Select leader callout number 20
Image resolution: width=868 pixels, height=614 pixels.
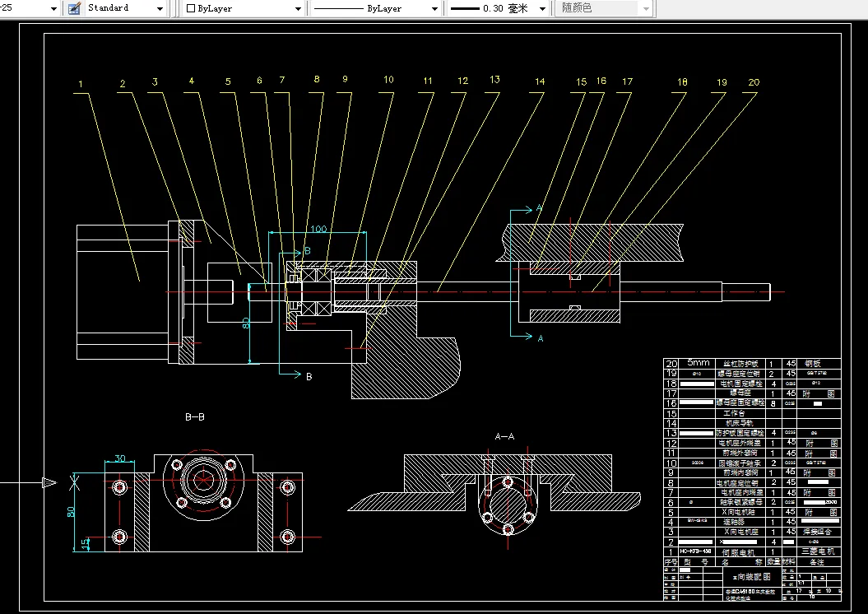pos(754,82)
